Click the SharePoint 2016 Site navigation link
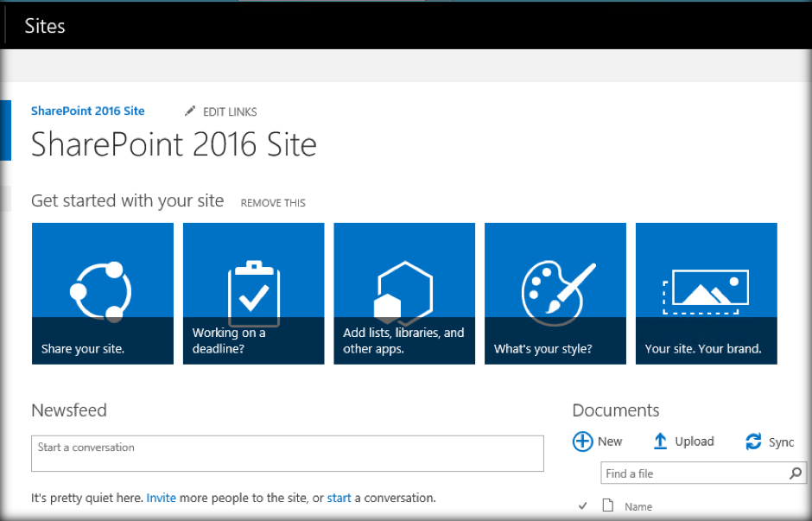The width and height of the screenshot is (812, 521). tap(87, 111)
